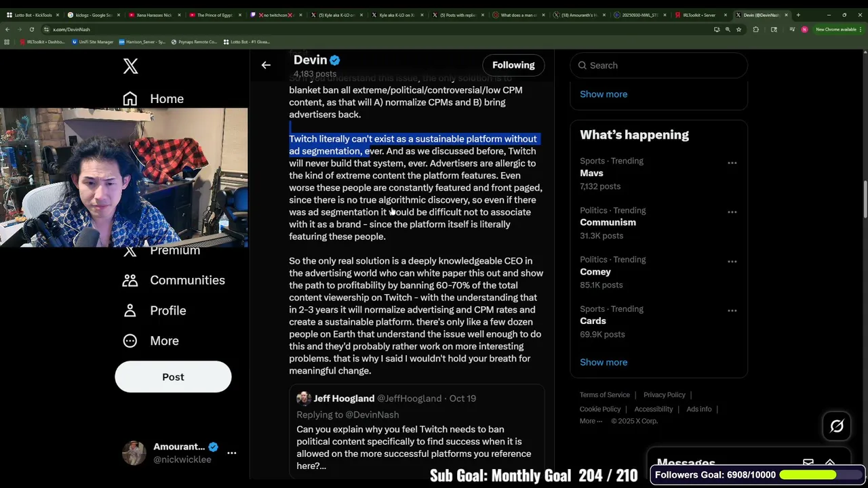Switch to Lotto Bot - KickTools tab
868x488 pixels.
[x=33, y=15]
